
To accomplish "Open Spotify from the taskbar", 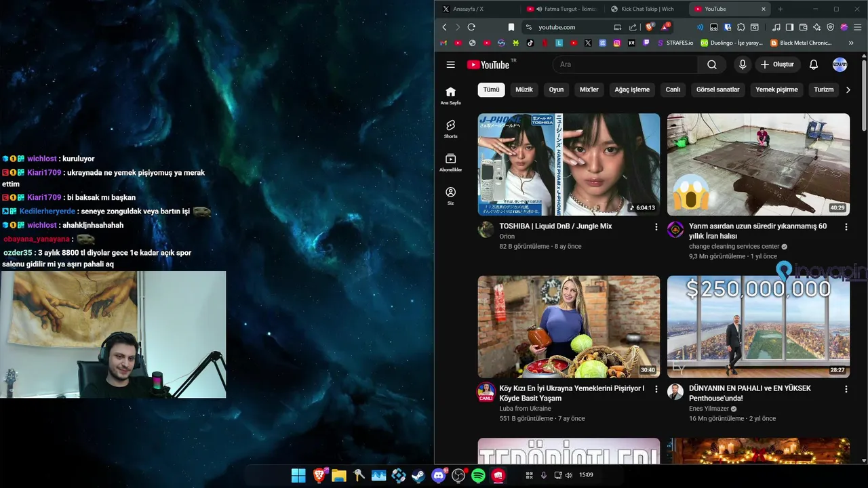I will click(478, 476).
